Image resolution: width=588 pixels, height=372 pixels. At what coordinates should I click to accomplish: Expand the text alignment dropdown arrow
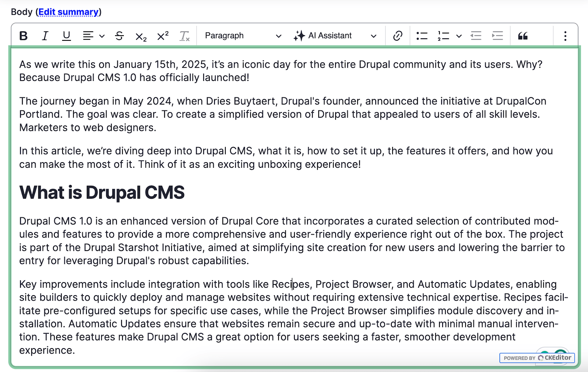click(102, 36)
